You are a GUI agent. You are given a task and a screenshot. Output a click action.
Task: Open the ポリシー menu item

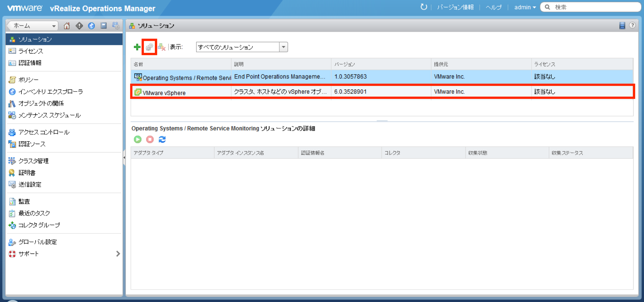[29, 79]
